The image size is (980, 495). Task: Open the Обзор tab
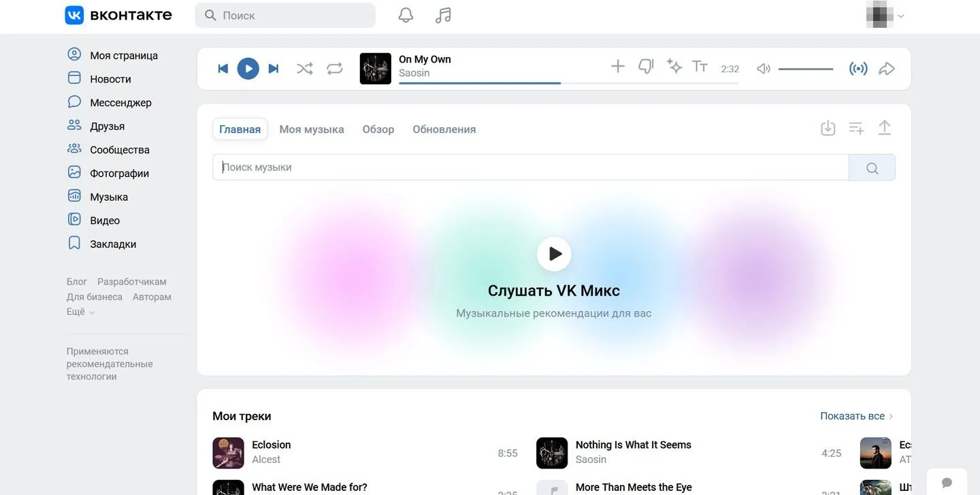pos(378,129)
